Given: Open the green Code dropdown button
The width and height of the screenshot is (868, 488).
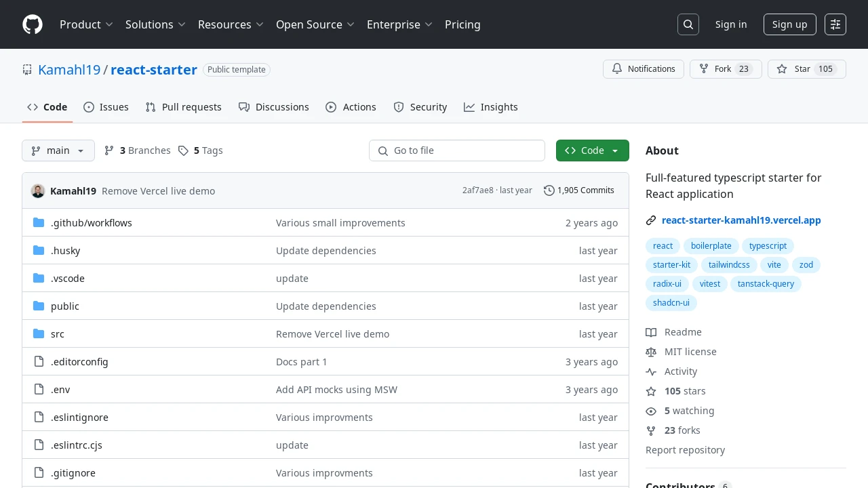Looking at the screenshot, I should tap(593, 150).
